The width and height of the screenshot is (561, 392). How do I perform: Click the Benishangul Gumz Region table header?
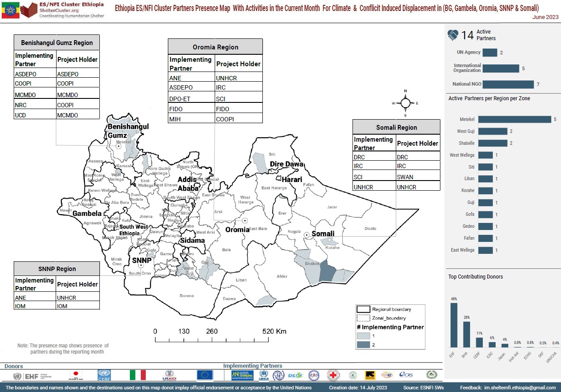point(57,43)
